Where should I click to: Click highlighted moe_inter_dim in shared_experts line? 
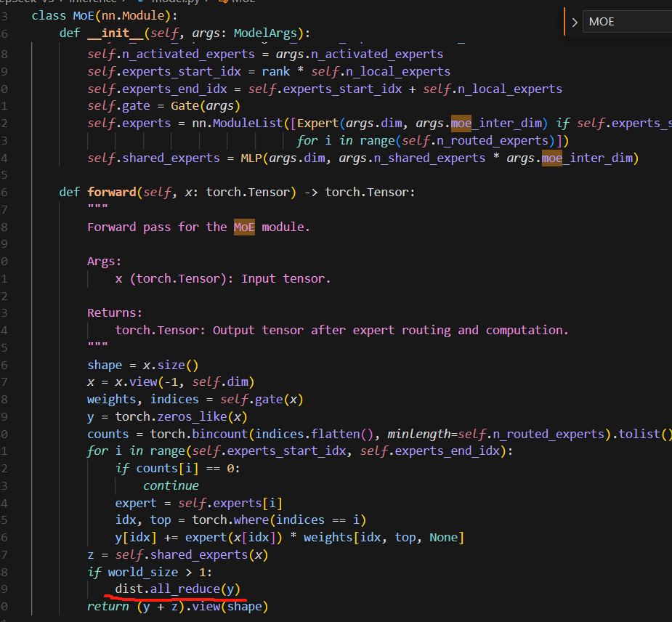tap(588, 158)
